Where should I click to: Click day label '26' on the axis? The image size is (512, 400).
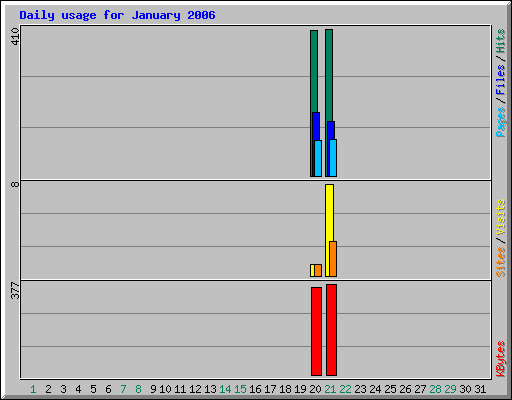[x=405, y=389]
